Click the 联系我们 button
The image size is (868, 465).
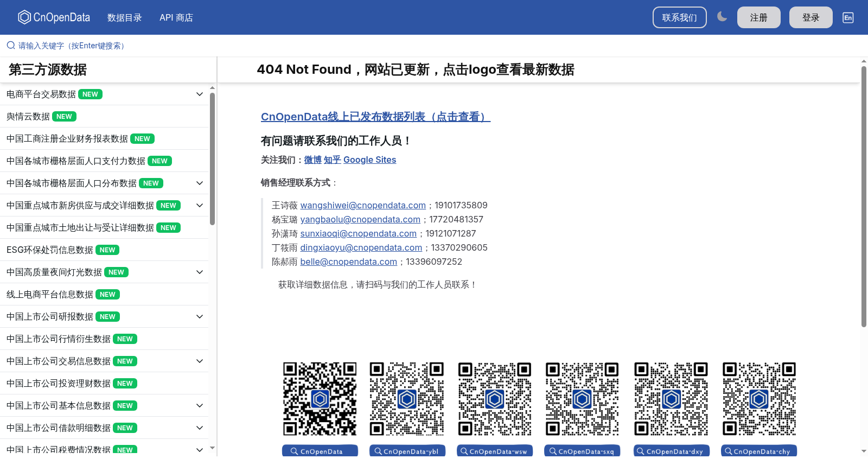tap(680, 17)
